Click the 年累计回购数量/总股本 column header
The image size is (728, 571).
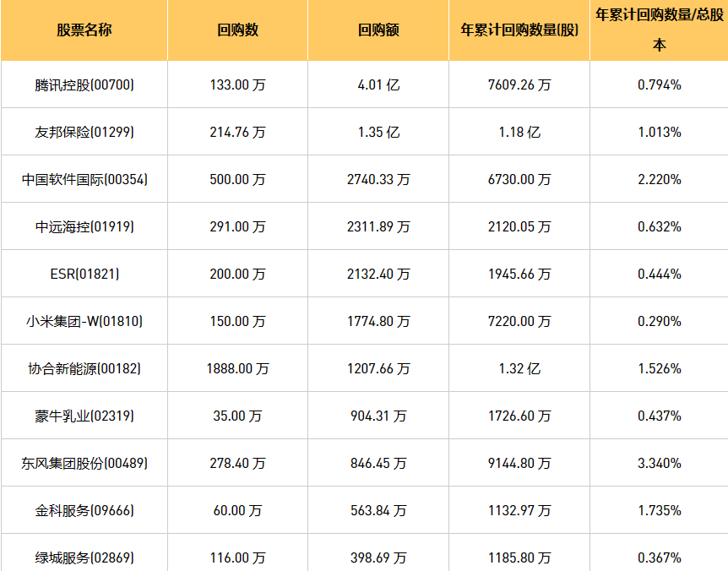(x=660, y=30)
